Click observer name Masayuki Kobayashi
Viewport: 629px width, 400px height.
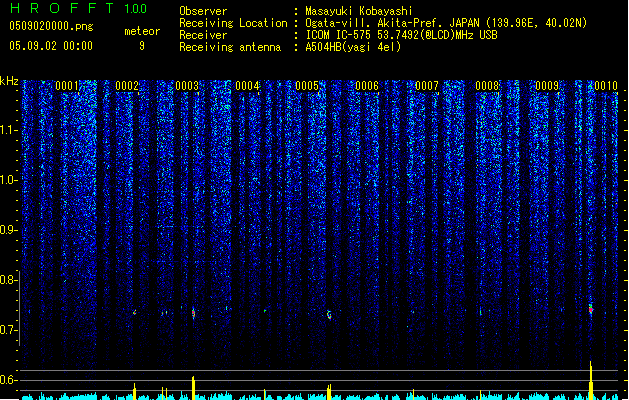pyautogui.click(x=359, y=11)
